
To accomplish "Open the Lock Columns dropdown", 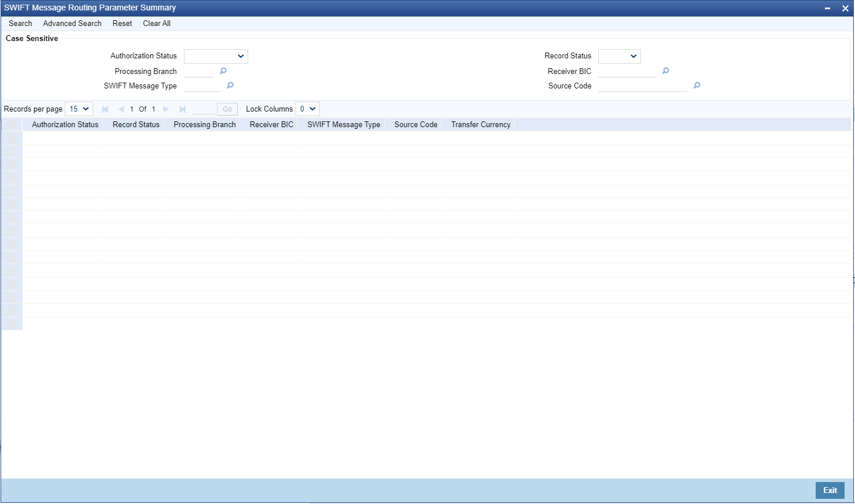I will pyautogui.click(x=308, y=109).
